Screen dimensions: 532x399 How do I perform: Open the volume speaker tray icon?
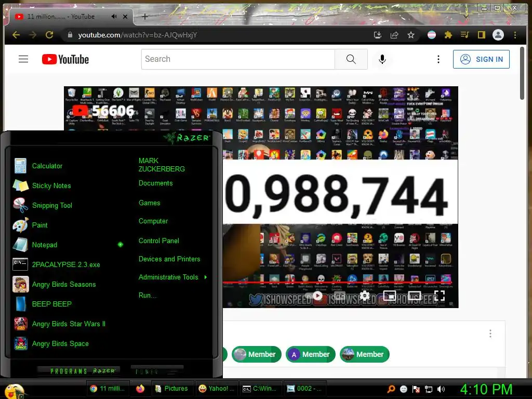tap(441, 389)
